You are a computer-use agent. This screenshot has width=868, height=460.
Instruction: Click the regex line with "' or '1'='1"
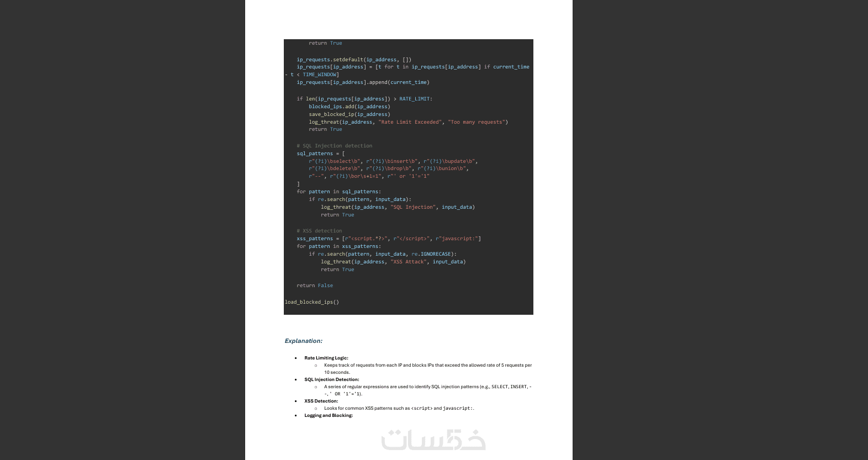(369, 176)
